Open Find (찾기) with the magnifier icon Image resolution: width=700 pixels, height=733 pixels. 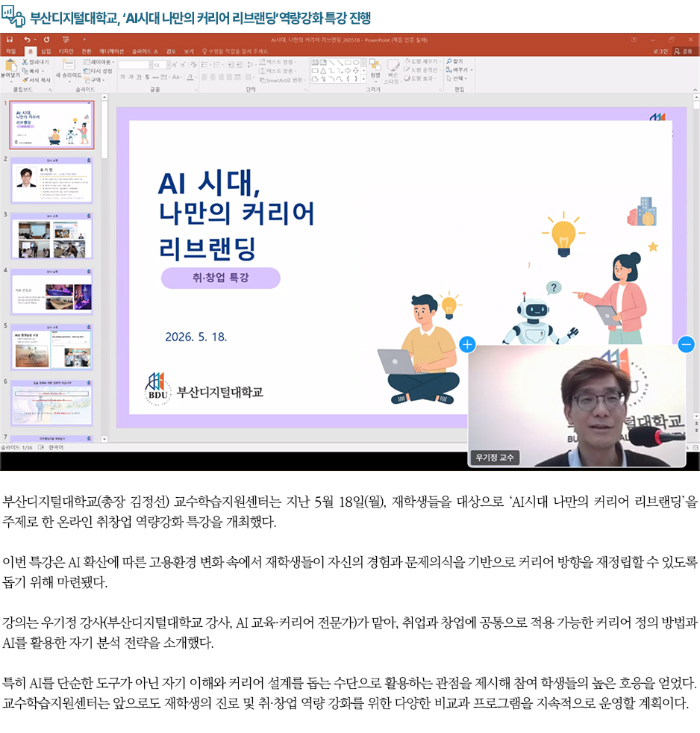click(x=454, y=61)
